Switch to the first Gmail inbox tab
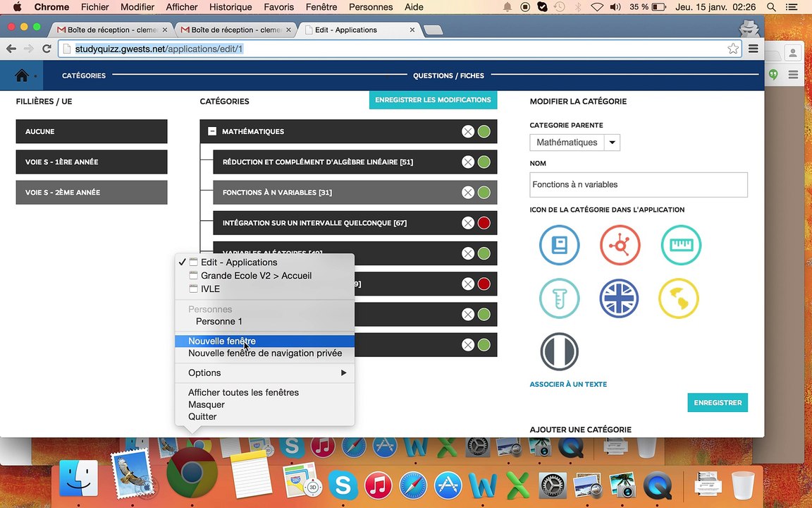The image size is (812, 508). [x=111, y=30]
